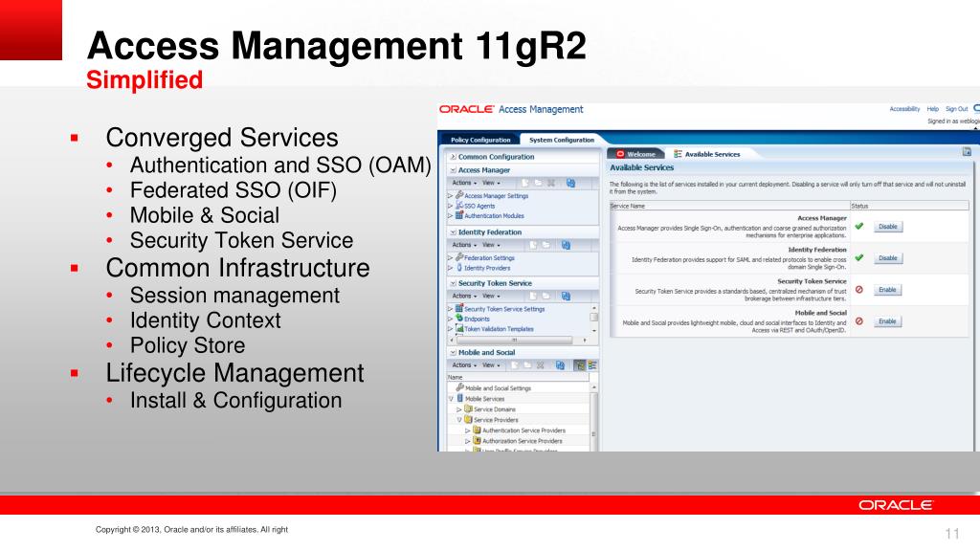Collapse the Access Manager section
980x551 pixels.
(x=453, y=170)
